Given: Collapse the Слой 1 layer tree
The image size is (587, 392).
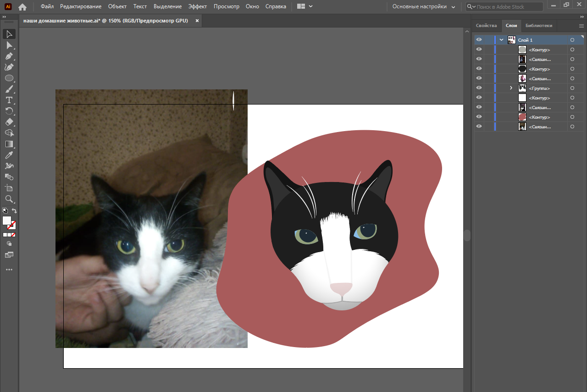Looking at the screenshot, I should tap(501, 40).
